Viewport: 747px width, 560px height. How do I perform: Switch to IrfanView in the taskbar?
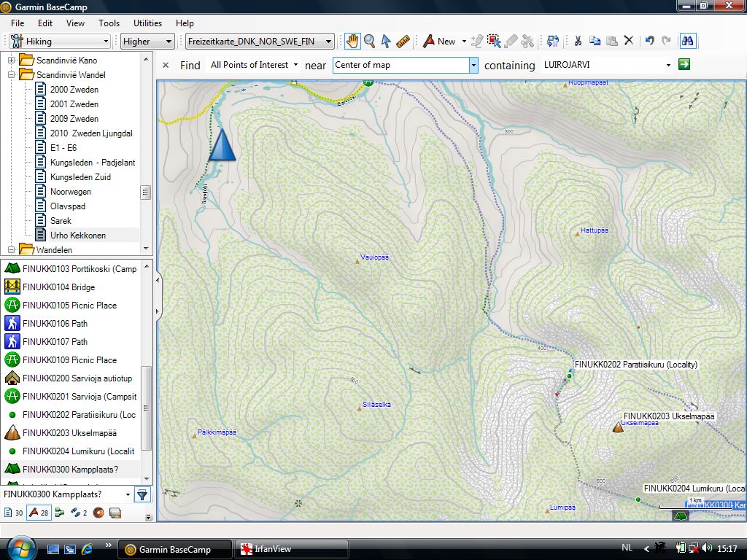[x=290, y=549]
